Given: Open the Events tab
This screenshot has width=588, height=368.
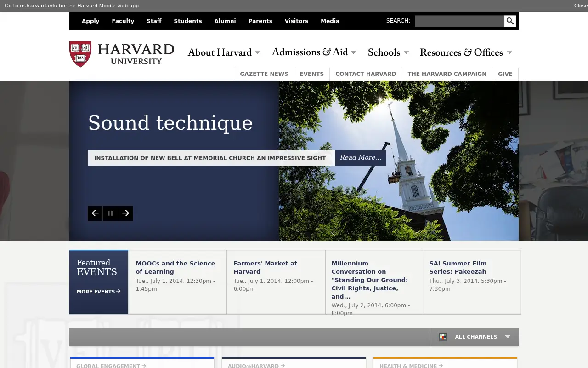Looking at the screenshot, I should click(x=312, y=74).
